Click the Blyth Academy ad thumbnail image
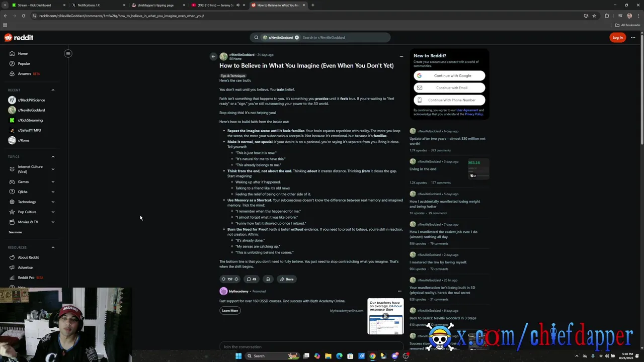This screenshot has width=644, height=362. 385,317
